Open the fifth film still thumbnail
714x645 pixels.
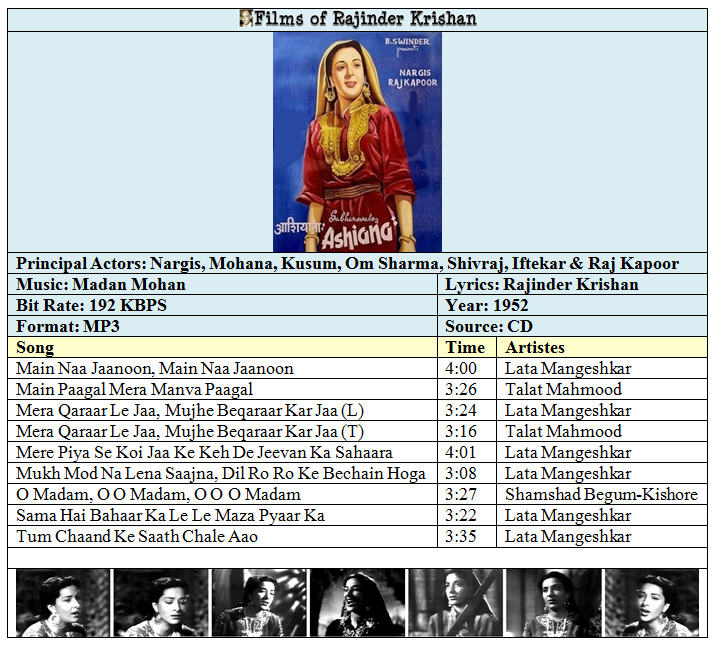[x=455, y=602]
